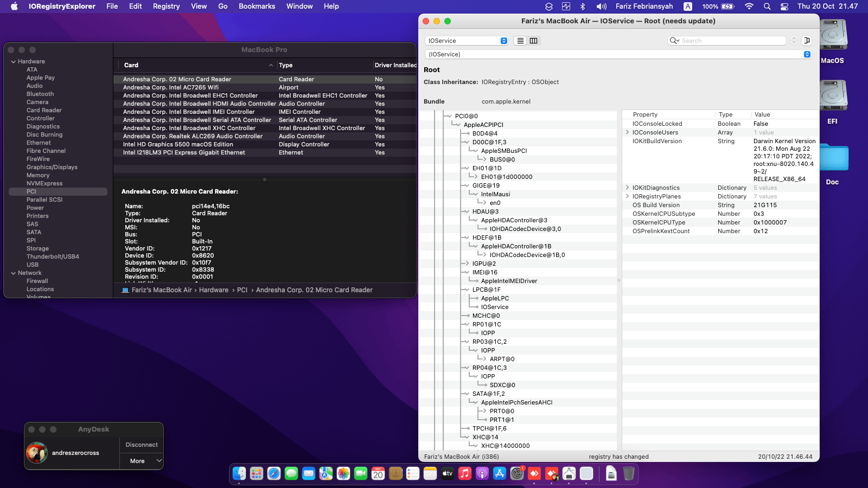Screen dimensions: 868x488
Task: Open the (IOService) path dropdown
Action: pyautogui.click(x=618, y=54)
